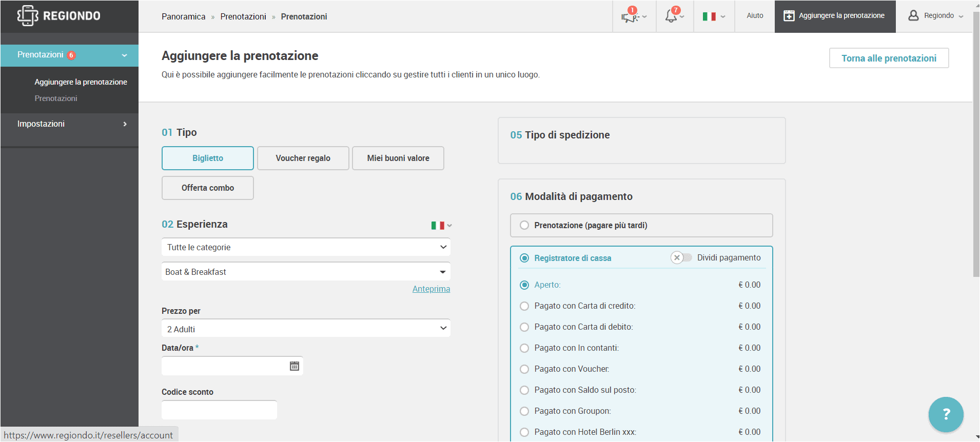Open the Regiondo account dropdown
This screenshot has width=980, height=442.
pos(936,16)
